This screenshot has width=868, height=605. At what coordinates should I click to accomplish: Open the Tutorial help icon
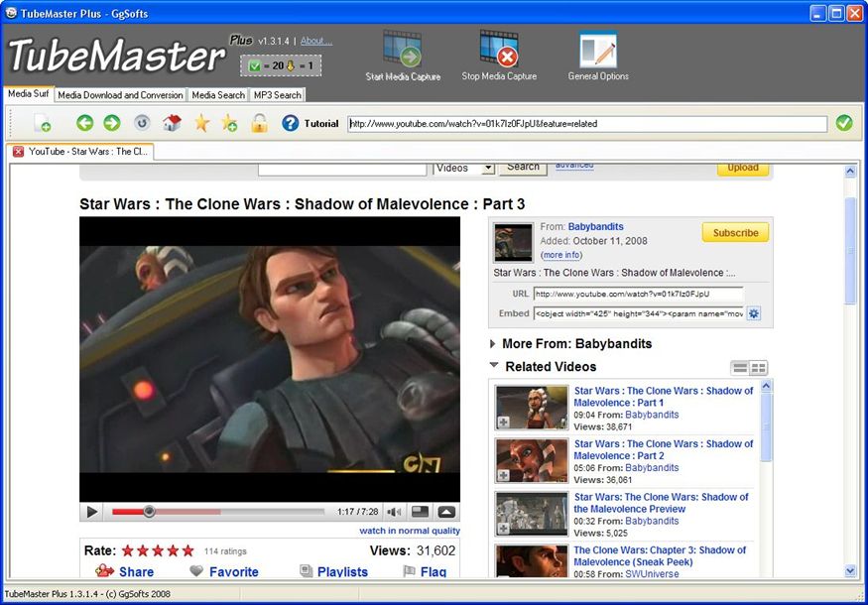click(290, 123)
